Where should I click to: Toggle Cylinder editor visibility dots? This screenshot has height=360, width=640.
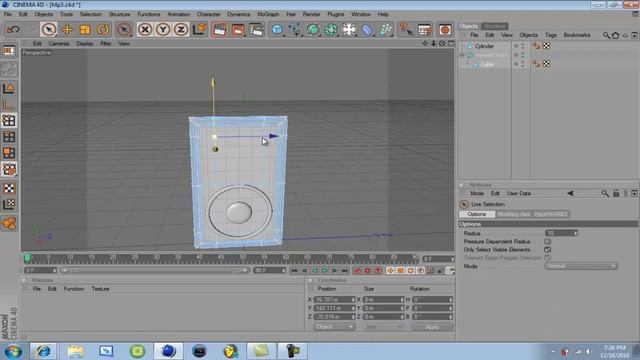point(522,46)
